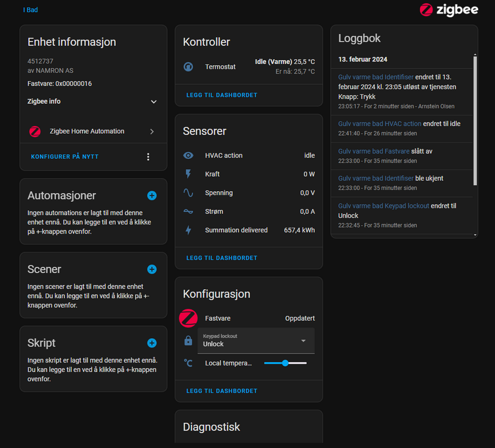This screenshot has width=495, height=448.
Task: Open the three-dot menu beside Konfigurer på nytt
Action: (148, 157)
